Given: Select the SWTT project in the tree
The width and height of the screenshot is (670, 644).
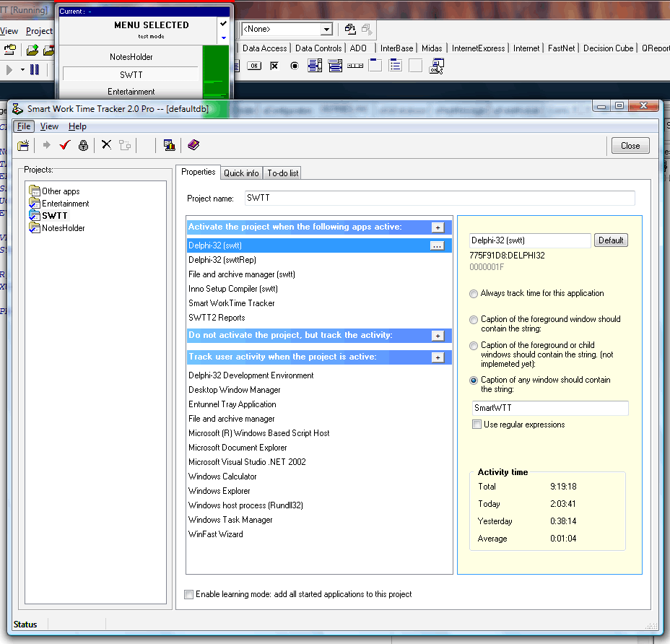Looking at the screenshot, I should pos(54,216).
